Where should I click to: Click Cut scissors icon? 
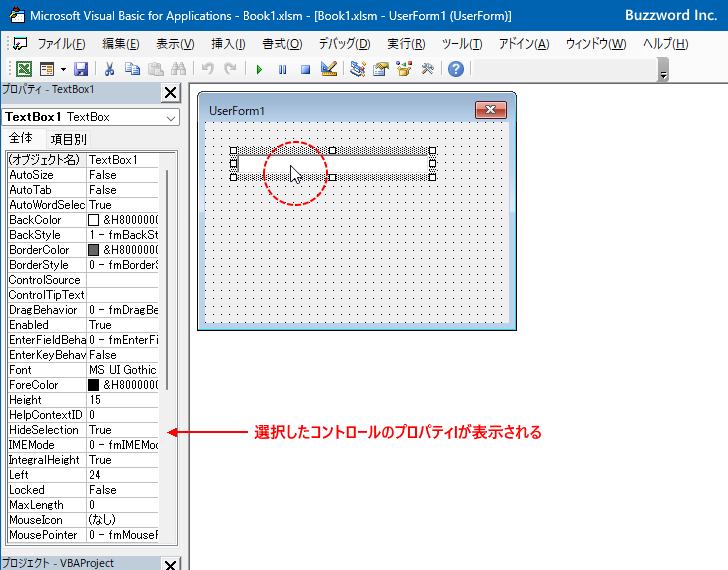(110, 69)
